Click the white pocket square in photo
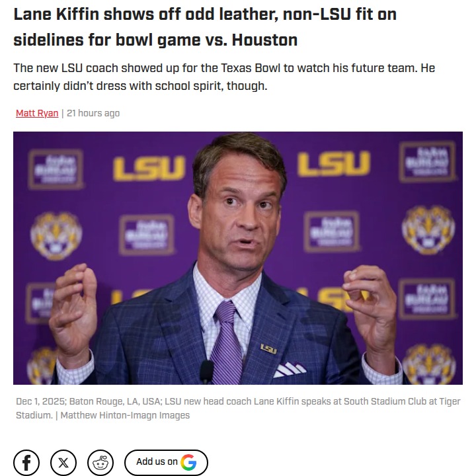The height and width of the screenshot is (476, 476). 289,369
